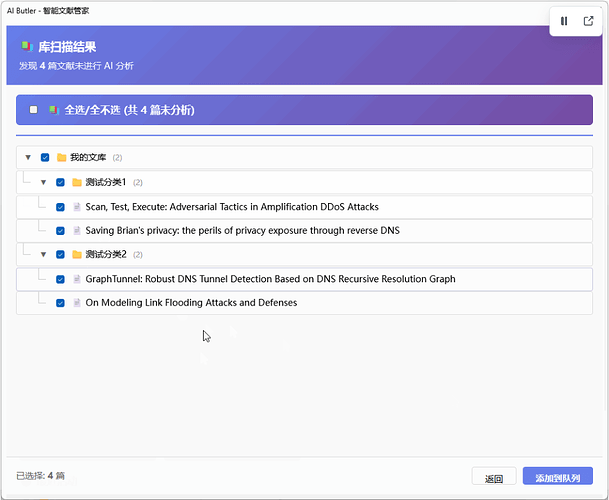The width and height of the screenshot is (609, 500).
Task: Click the books icon beside 全选/全不选
Action: click(54, 110)
